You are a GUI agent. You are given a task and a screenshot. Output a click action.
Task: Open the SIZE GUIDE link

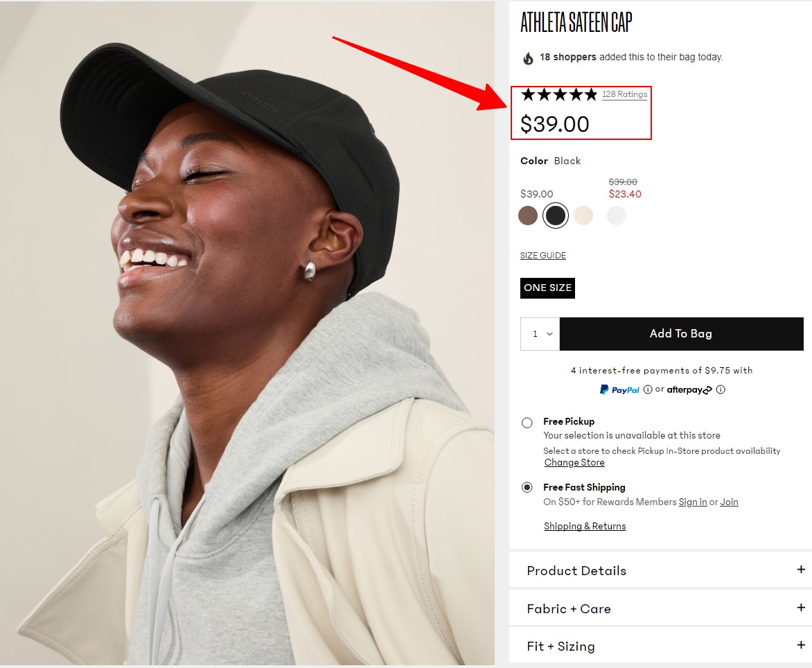click(543, 256)
